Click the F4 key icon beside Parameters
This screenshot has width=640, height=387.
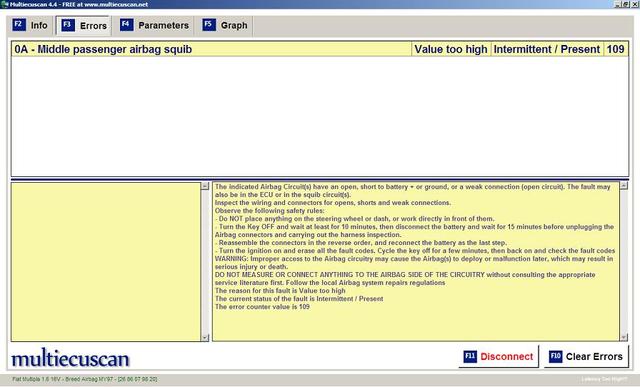click(127, 24)
